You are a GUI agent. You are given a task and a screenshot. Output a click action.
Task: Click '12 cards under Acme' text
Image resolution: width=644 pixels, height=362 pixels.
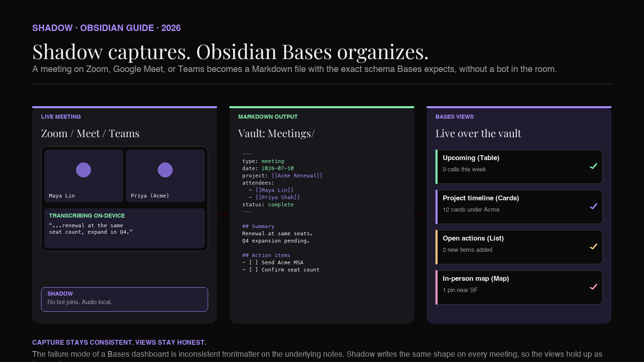471,210
